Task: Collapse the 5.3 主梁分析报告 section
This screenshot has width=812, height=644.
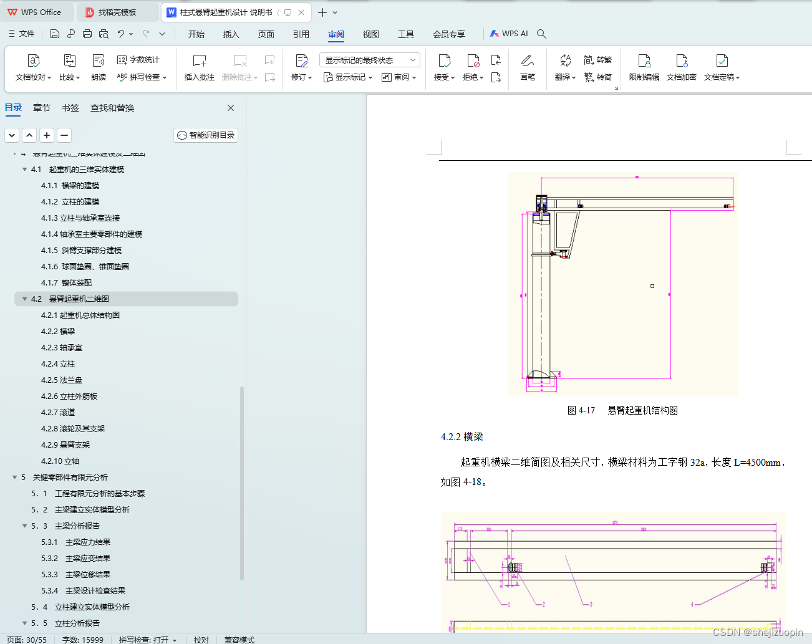Action: pyautogui.click(x=24, y=526)
